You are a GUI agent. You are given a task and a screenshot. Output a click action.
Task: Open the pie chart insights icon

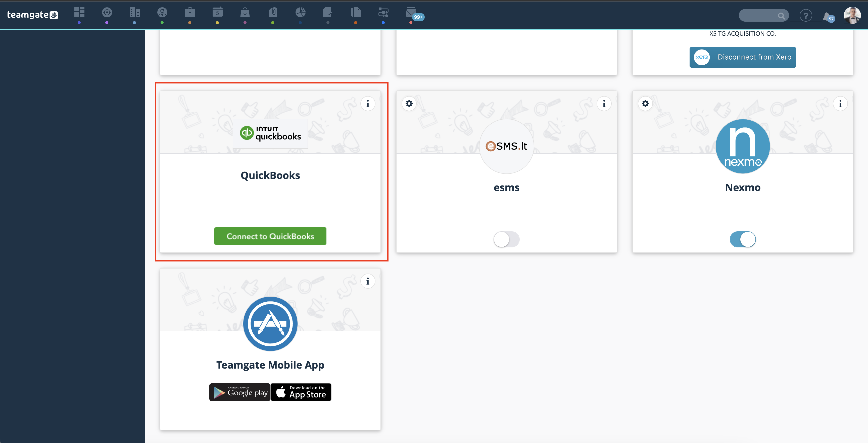pos(300,13)
